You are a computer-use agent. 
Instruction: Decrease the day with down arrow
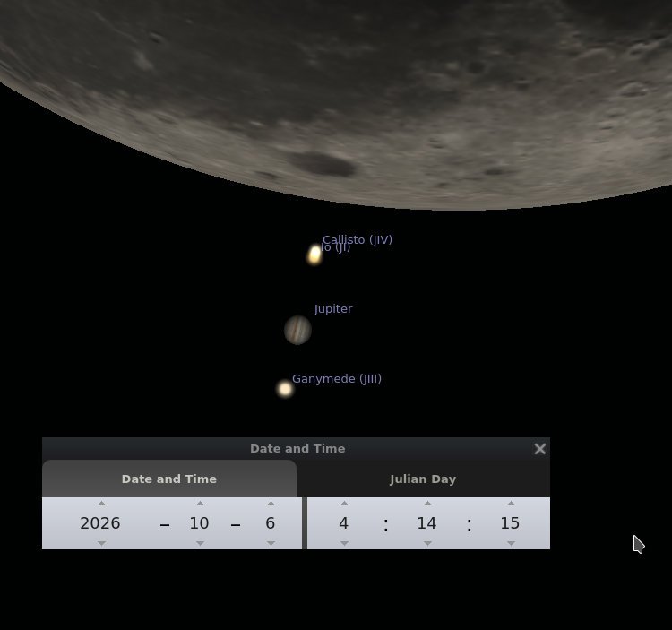point(271,543)
